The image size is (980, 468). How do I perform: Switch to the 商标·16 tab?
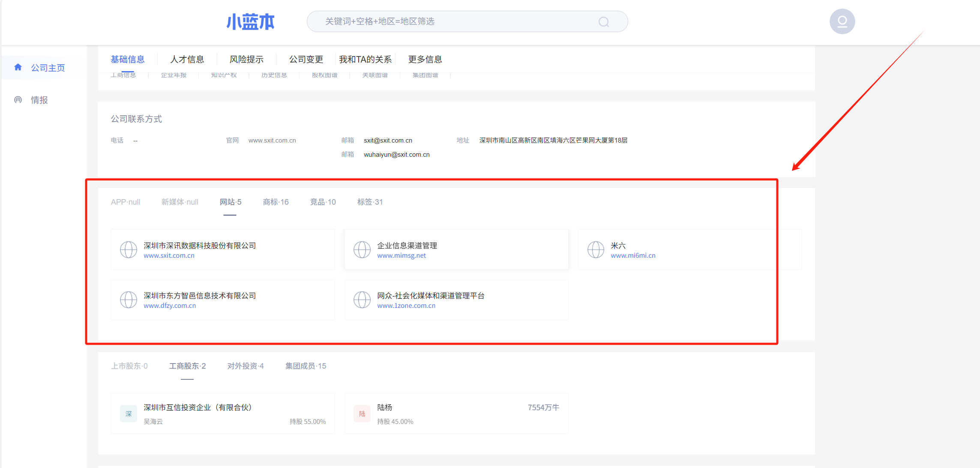pyautogui.click(x=276, y=202)
